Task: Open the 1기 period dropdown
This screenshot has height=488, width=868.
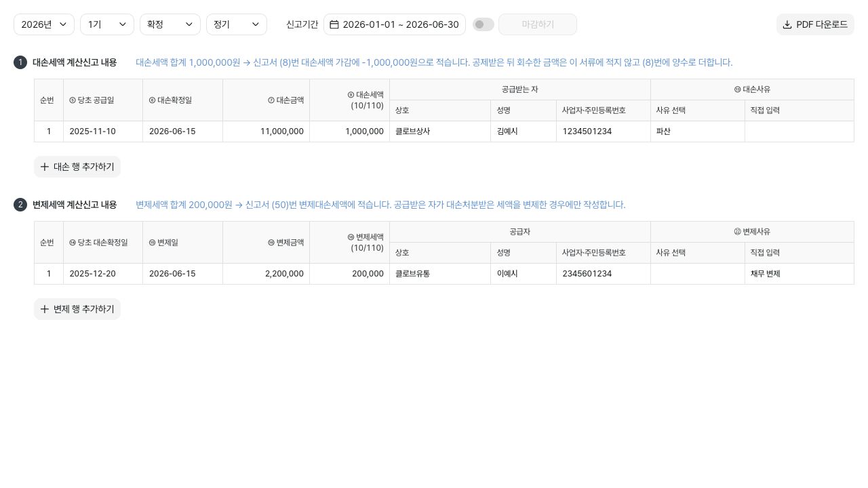Action: tap(107, 24)
